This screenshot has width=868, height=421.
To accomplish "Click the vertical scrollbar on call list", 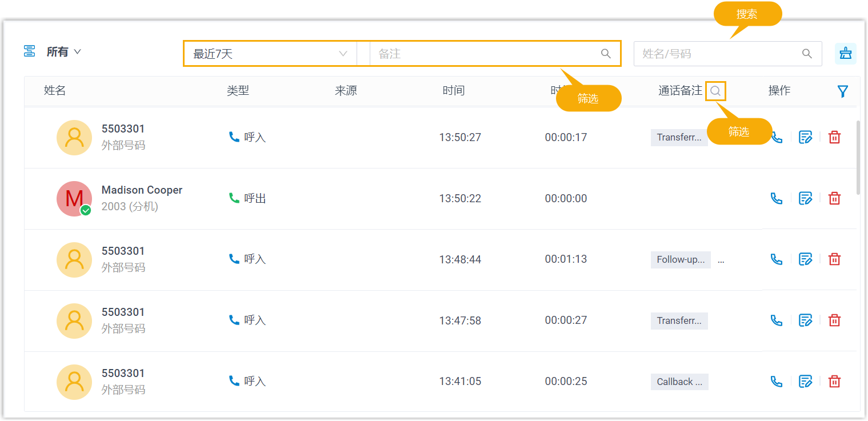I will [857, 157].
